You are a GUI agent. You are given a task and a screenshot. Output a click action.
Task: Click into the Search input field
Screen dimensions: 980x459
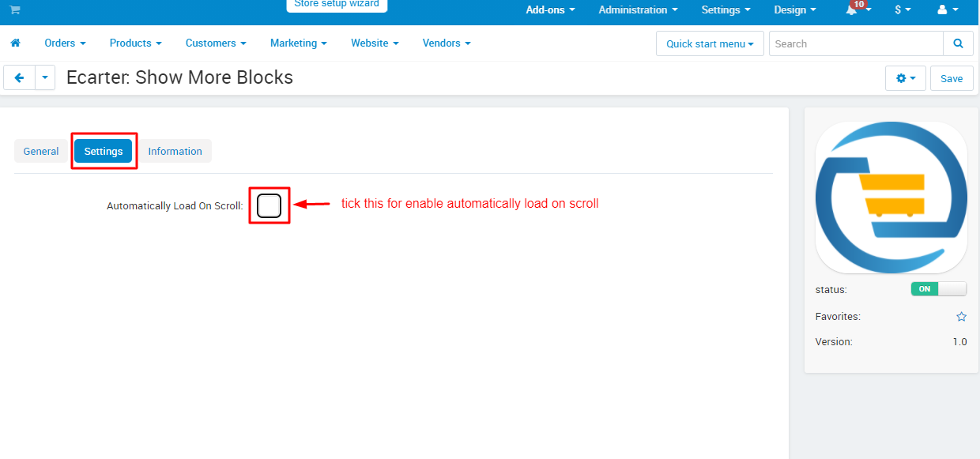tap(856, 43)
